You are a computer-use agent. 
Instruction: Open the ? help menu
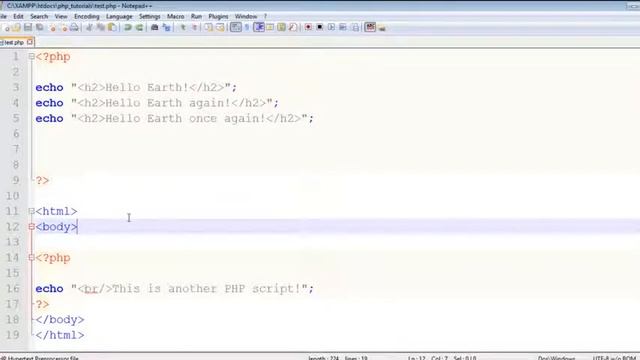click(x=265, y=16)
